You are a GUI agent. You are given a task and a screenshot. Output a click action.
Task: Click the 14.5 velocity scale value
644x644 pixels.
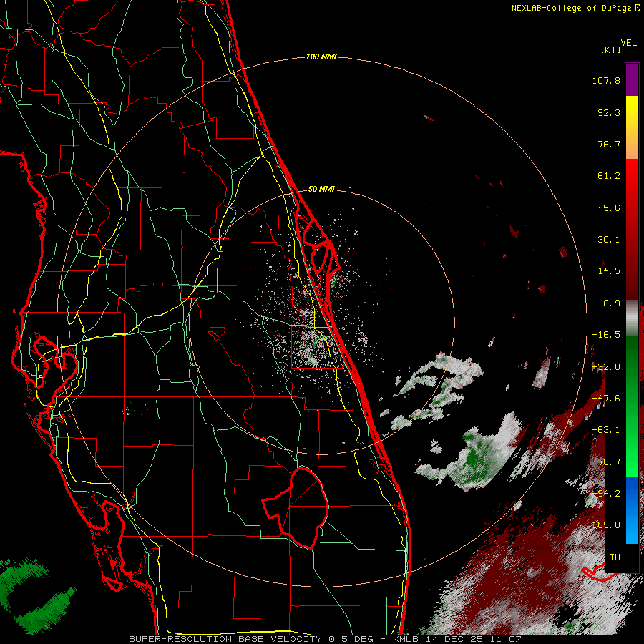609,271
